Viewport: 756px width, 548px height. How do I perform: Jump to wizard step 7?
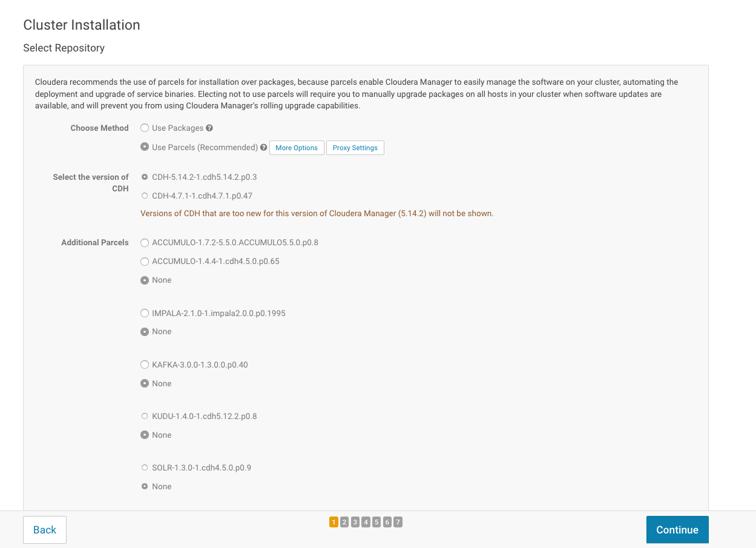point(398,522)
